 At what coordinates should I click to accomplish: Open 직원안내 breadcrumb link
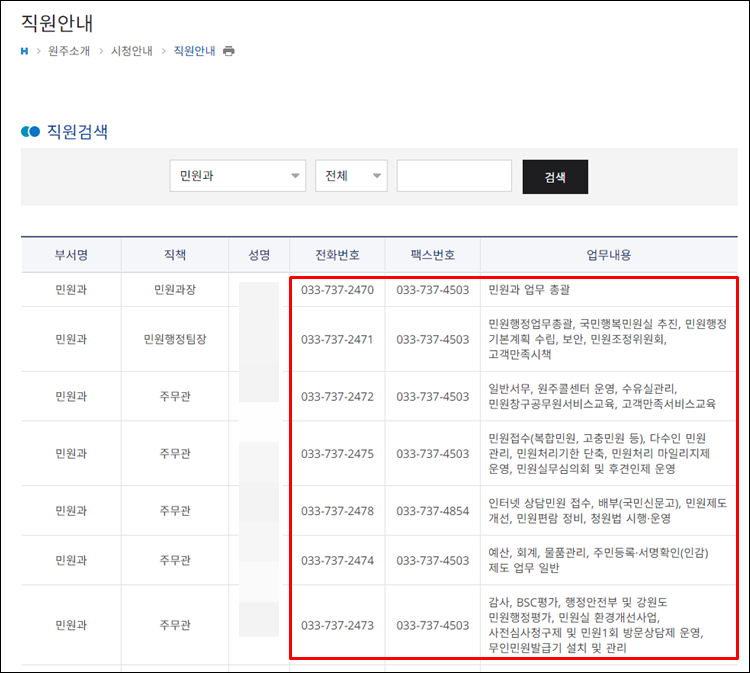point(194,51)
